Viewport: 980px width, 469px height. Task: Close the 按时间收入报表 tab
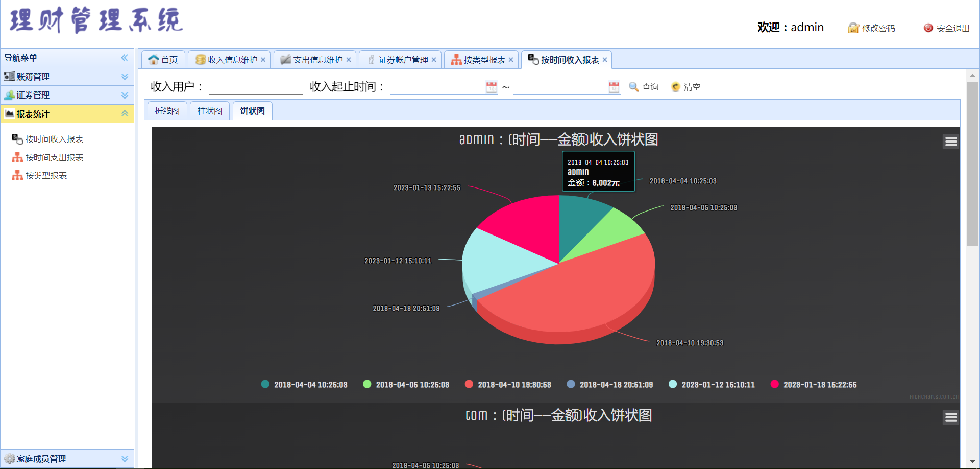point(605,60)
